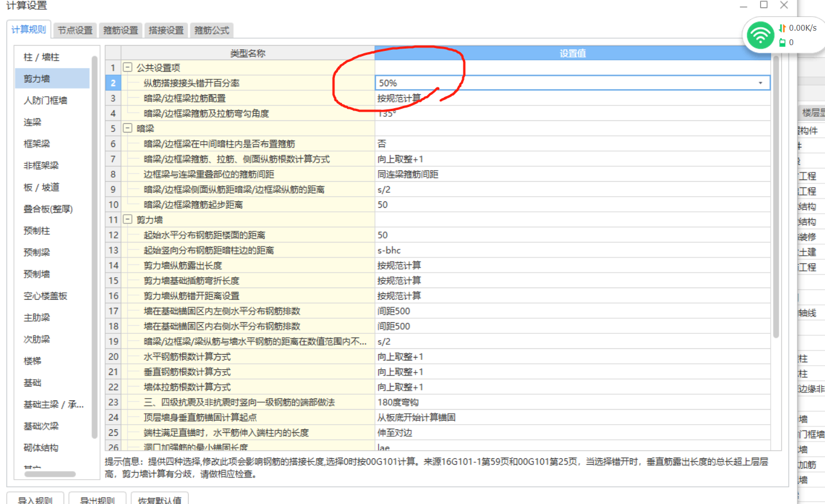This screenshot has height=504, width=825.
Task: Click the 暗梁/边框梁箍筋及拉筋弯勾角度 row name
Action: pos(207,113)
